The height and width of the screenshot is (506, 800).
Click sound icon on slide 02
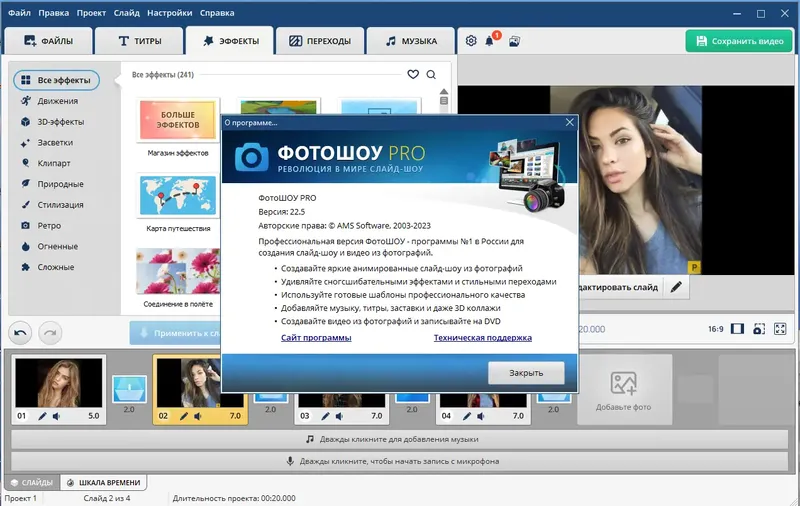pos(198,416)
